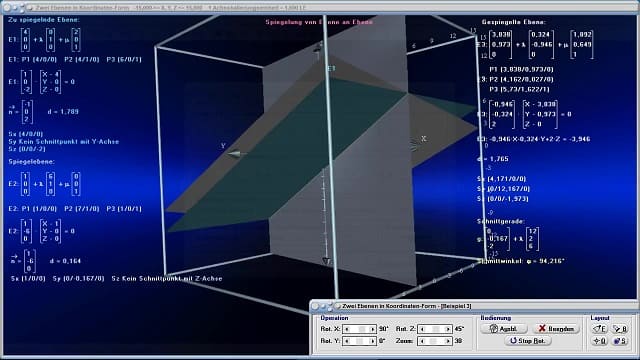Click the 'Schnittgerade:' label

tap(501, 221)
